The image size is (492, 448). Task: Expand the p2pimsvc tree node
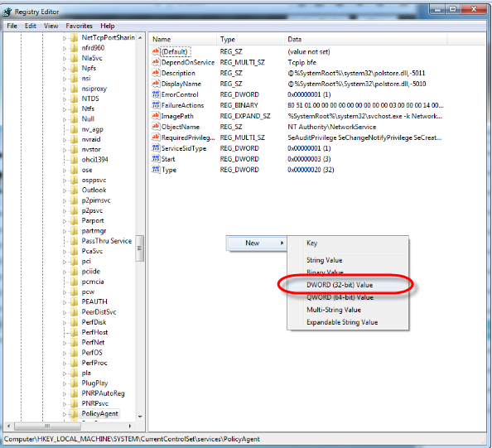(65, 200)
